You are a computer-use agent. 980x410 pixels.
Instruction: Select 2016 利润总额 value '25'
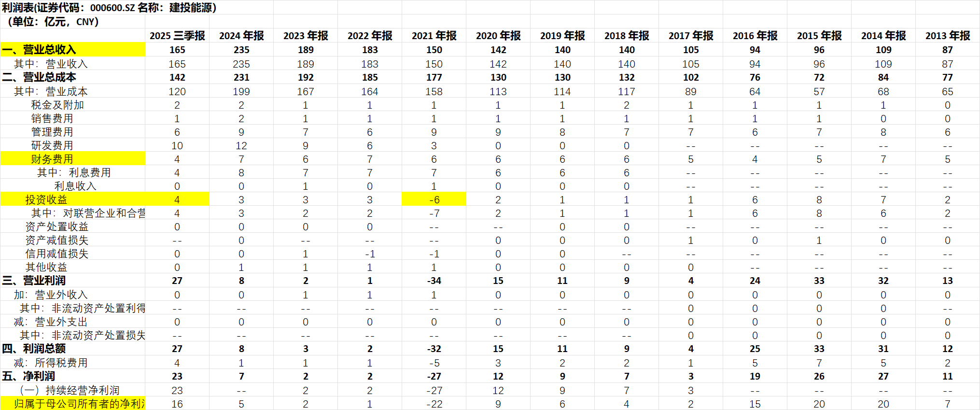point(755,349)
